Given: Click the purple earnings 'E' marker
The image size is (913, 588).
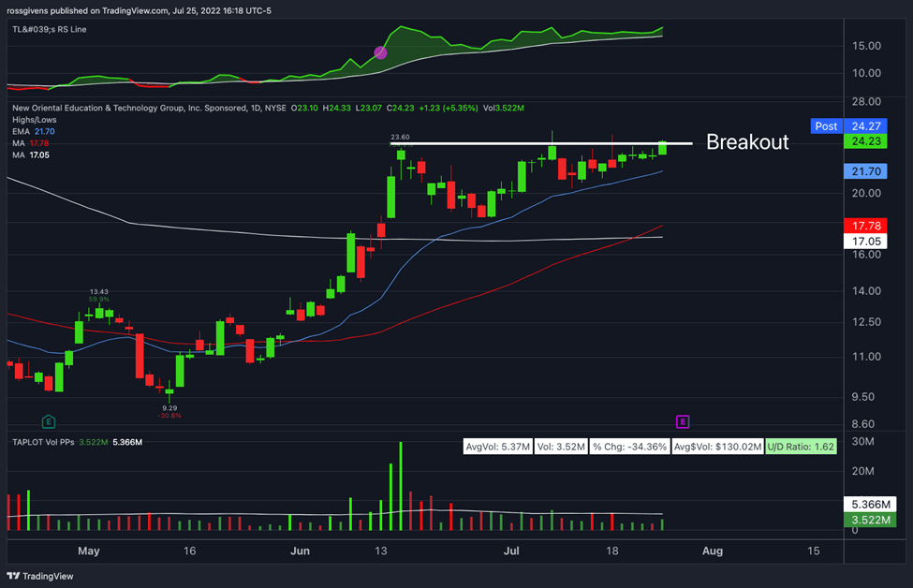Looking at the screenshot, I should tap(683, 421).
